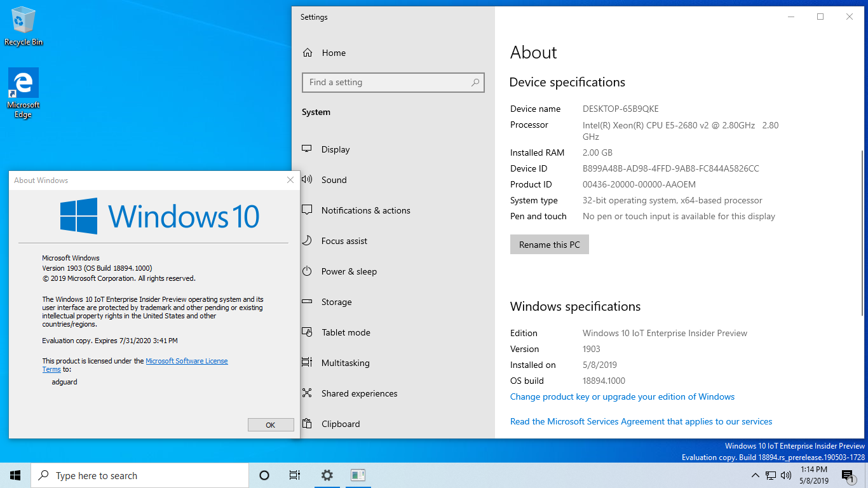Click the Cortana circle on taskbar
This screenshot has height=488, width=868.
pos(264,475)
